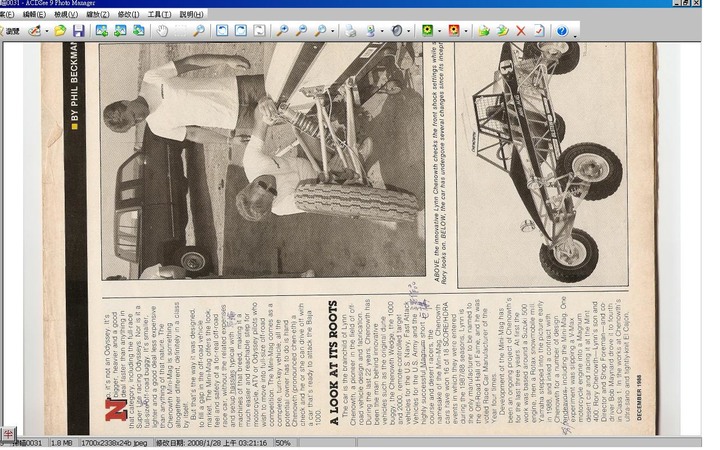Expand the editor palette dropdown arrow

click(x=46, y=31)
